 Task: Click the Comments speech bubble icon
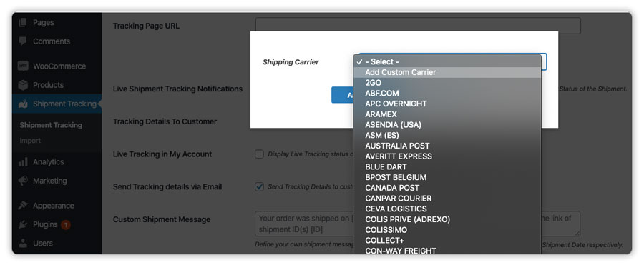click(x=23, y=41)
